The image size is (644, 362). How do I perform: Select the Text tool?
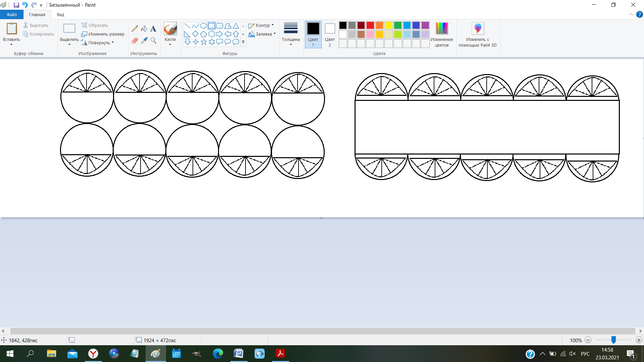(153, 29)
